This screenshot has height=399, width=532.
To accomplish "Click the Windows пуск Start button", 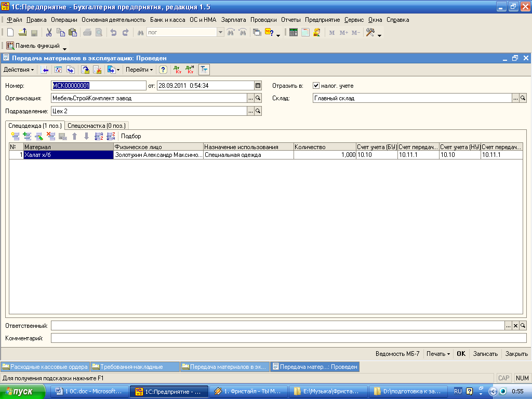I will [22, 391].
